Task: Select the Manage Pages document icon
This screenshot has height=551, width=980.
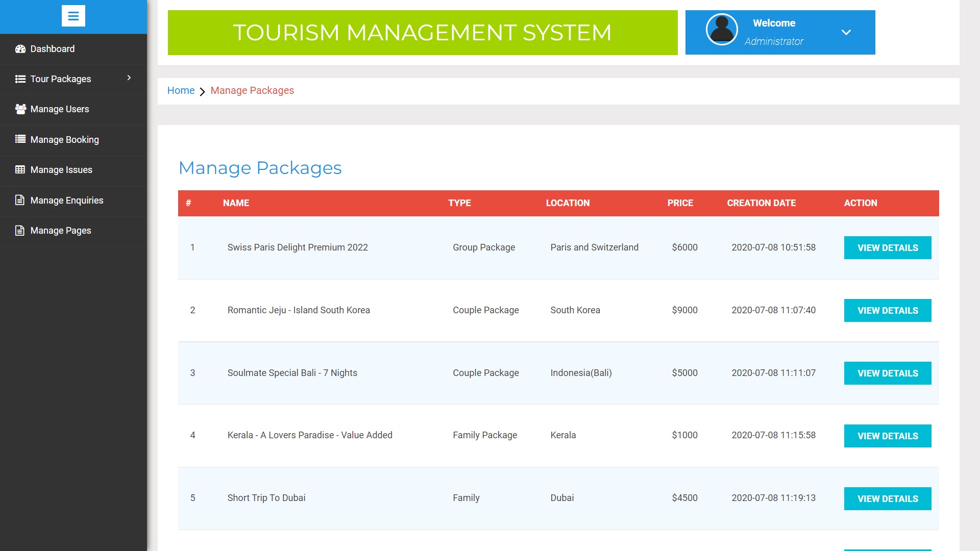Action: click(x=19, y=230)
